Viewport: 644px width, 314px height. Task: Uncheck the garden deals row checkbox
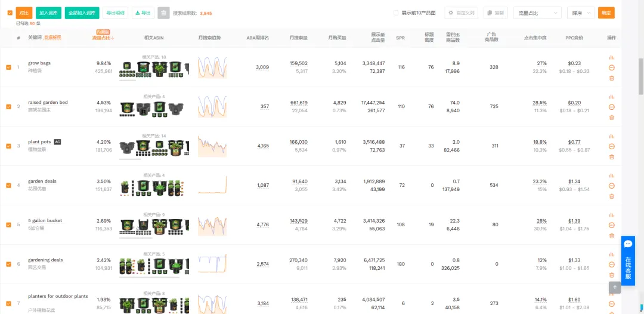[8, 186]
